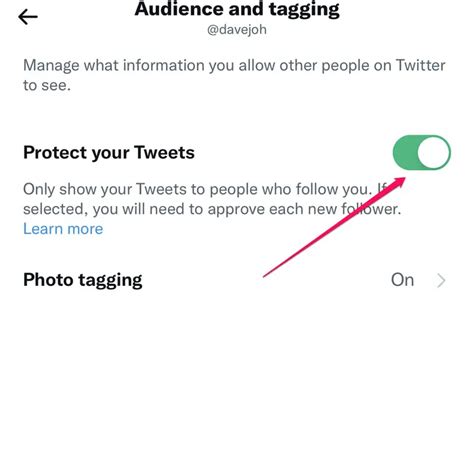This screenshot has height=463, width=474.
Task: Go back using the left arrow icon
Action: (x=28, y=17)
